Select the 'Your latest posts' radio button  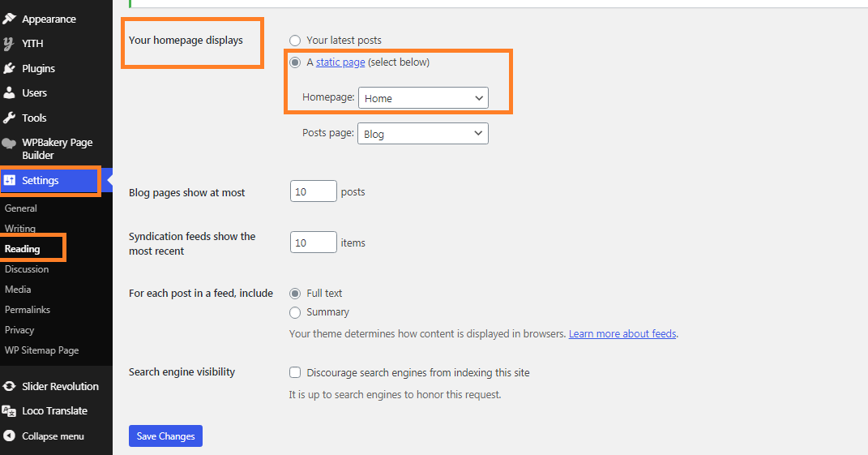pyautogui.click(x=295, y=41)
